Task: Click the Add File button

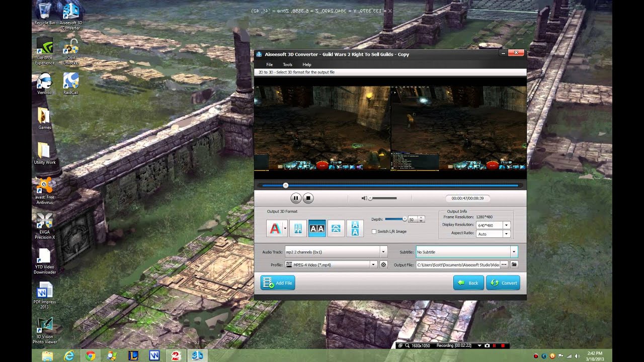Action: click(x=278, y=283)
